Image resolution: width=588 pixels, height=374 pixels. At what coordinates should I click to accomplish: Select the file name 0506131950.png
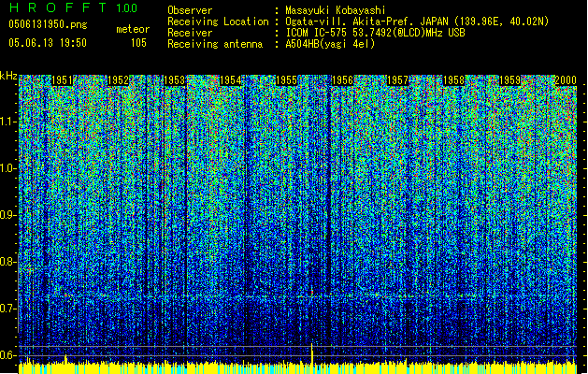click(48, 24)
